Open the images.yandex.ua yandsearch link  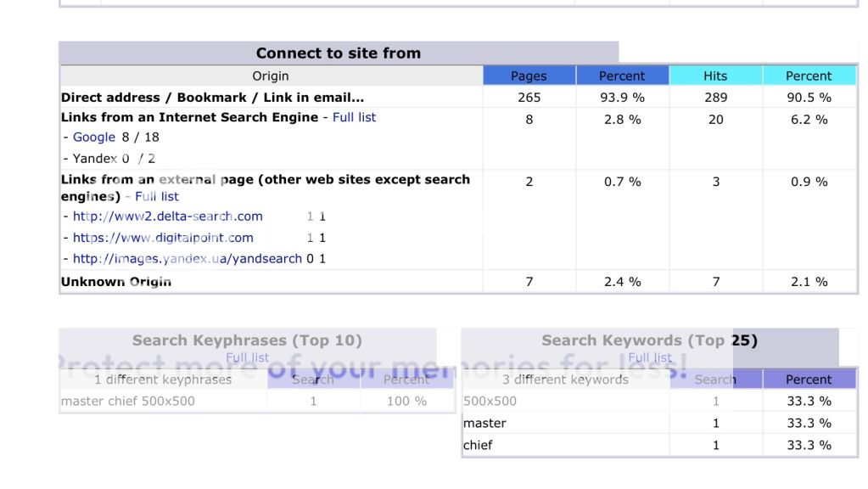click(x=188, y=259)
